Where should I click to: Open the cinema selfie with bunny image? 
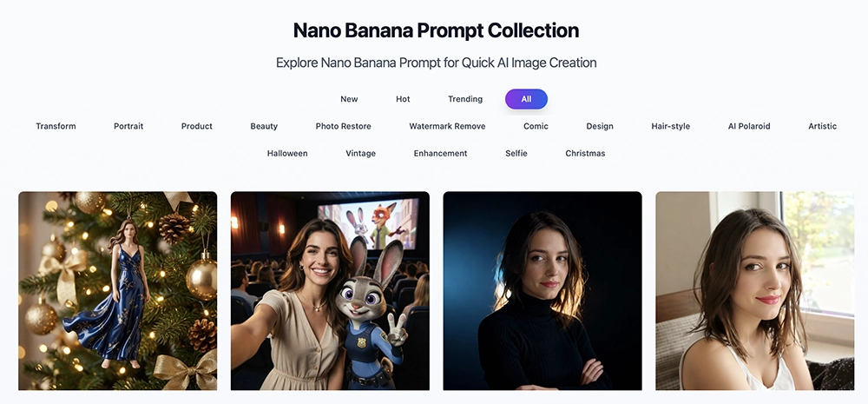(330, 291)
